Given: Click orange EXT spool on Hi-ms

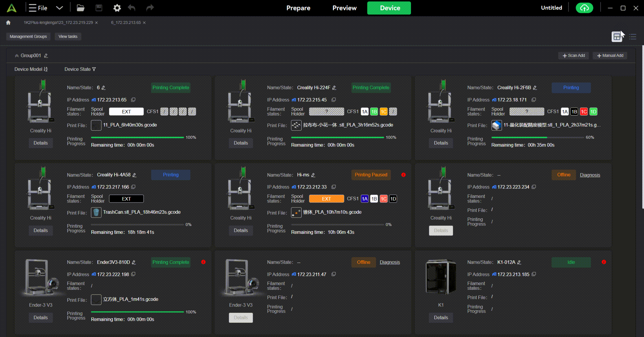Looking at the screenshot, I should [327, 199].
